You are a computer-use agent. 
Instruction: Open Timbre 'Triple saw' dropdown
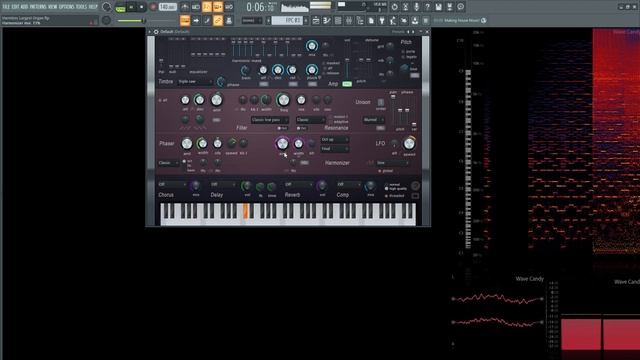pos(195,82)
